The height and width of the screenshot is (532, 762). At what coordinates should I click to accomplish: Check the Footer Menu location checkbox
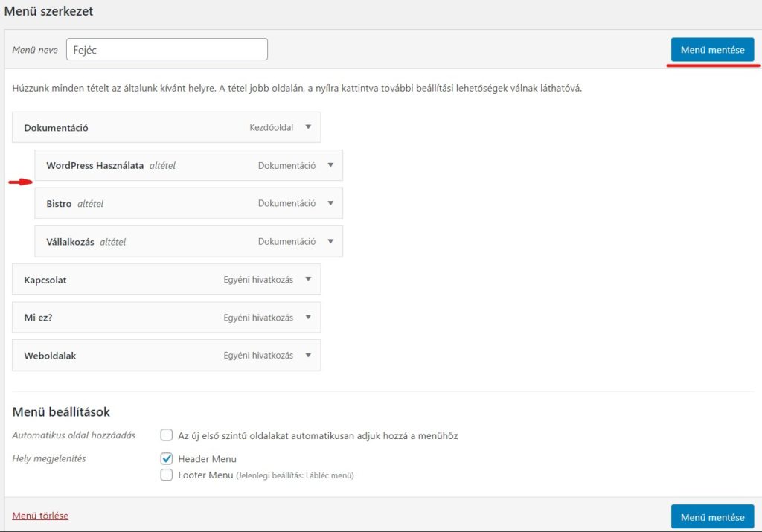[x=167, y=475]
